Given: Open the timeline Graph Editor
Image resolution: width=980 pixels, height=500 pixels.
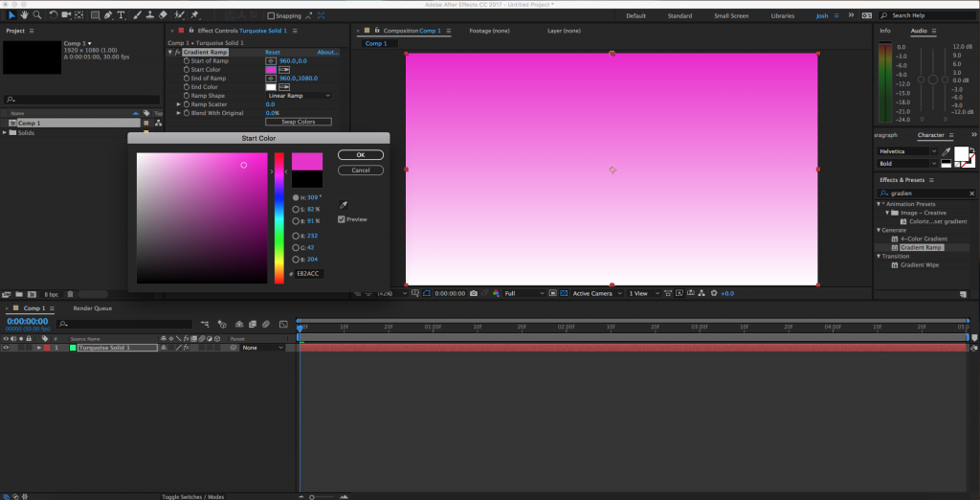Looking at the screenshot, I should point(283,324).
